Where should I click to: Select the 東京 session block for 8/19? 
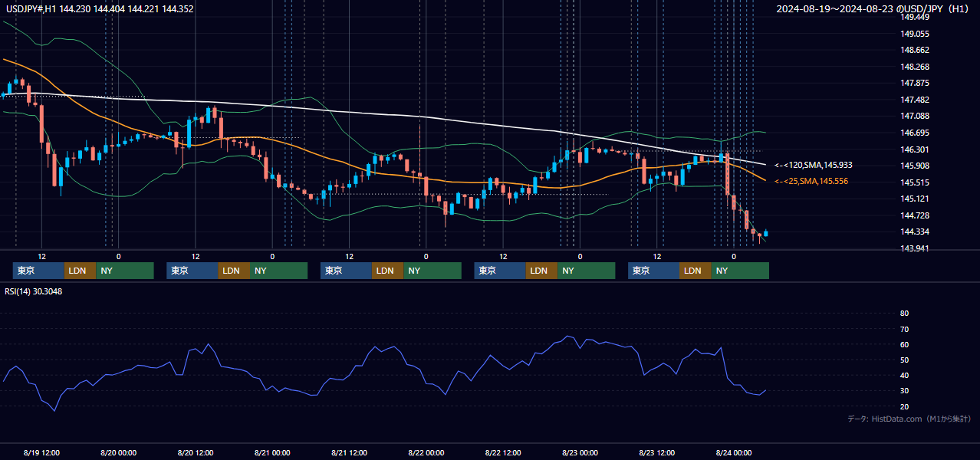click(x=38, y=271)
